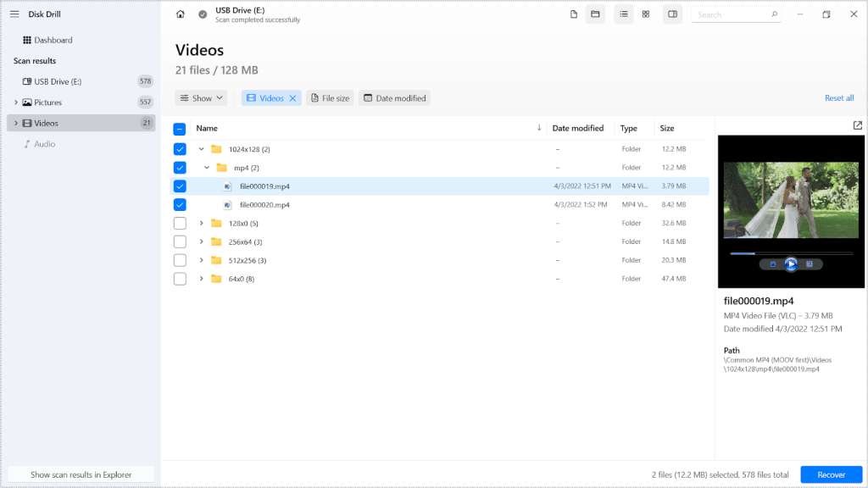
Task: Collapse the 1024x128 folder
Action: click(x=201, y=149)
